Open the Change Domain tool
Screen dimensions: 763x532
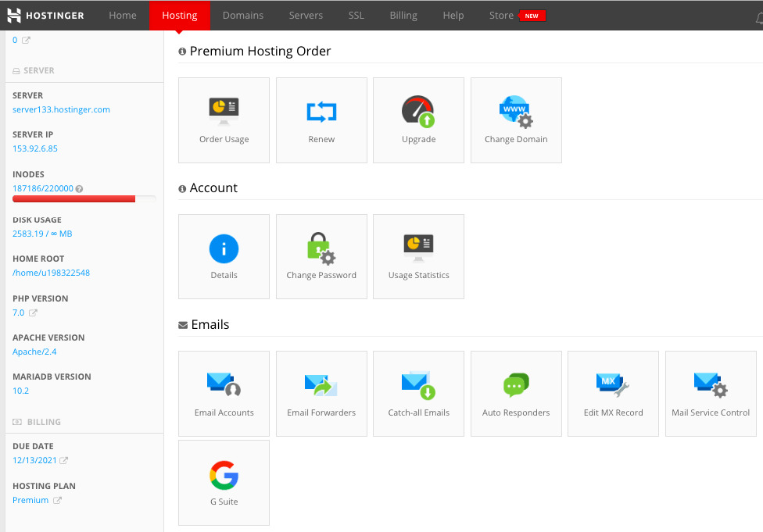(x=516, y=120)
